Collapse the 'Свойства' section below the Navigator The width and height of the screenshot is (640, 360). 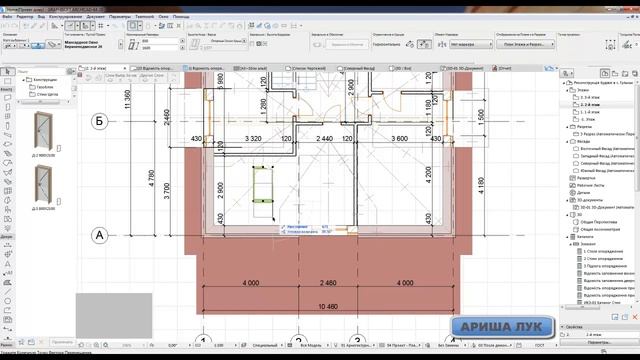pyautogui.click(x=562, y=327)
